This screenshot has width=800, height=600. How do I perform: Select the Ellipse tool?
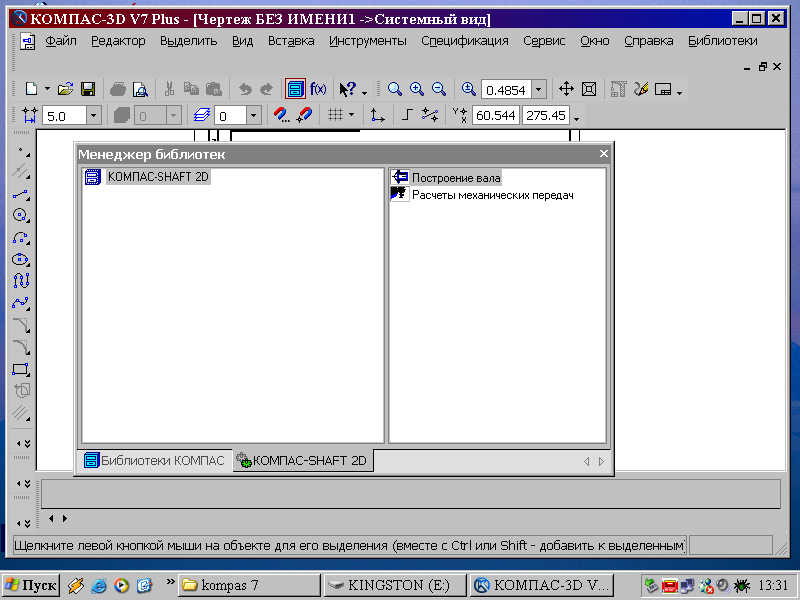tap(21, 259)
